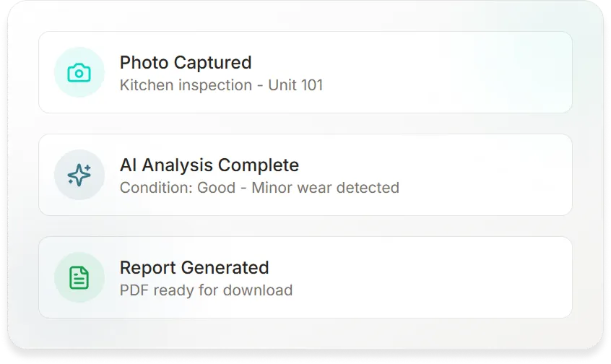Click the Kitchen inspection subtitle text
The width and height of the screenshot is (611, 364).
coord(186,85)
